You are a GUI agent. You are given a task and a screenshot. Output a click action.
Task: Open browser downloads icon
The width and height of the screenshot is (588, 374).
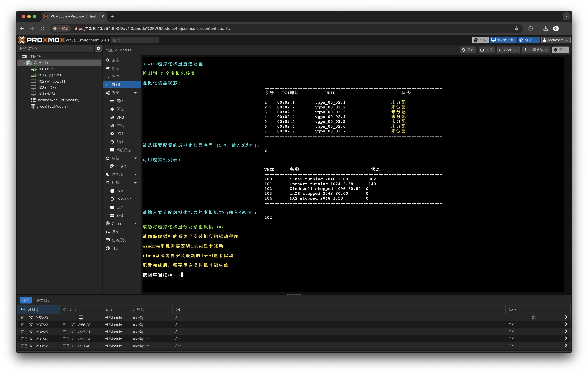[x=546, y=29]
